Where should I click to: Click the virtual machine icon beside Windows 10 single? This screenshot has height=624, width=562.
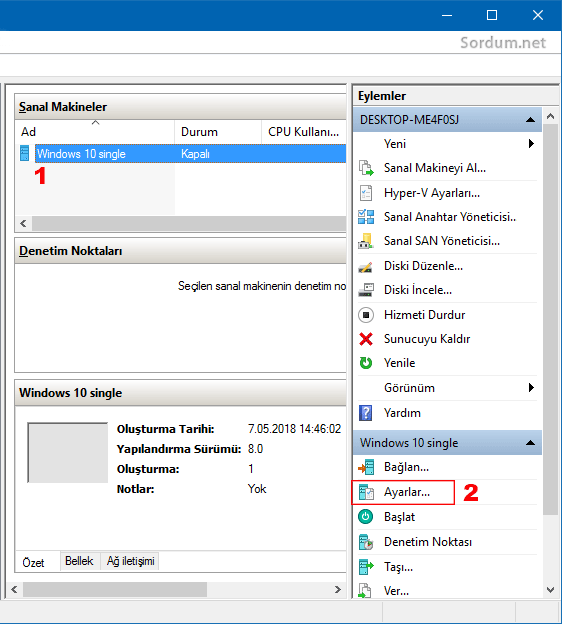24,154
